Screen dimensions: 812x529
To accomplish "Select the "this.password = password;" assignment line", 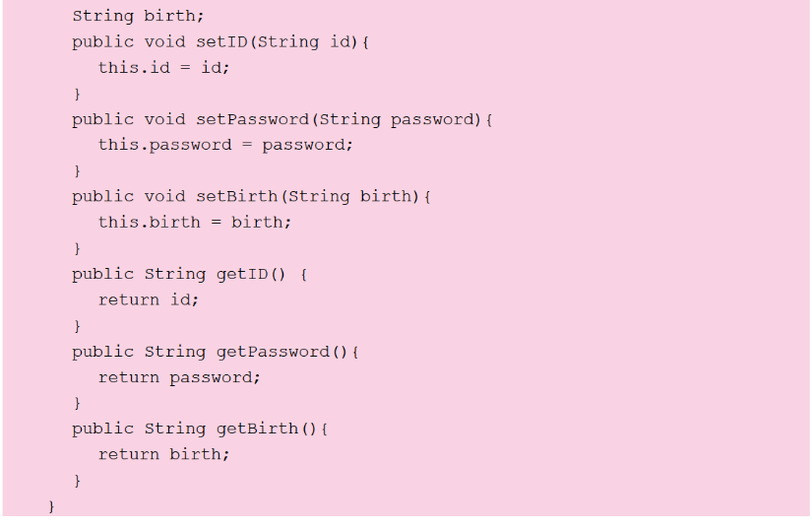I will 225,145.
